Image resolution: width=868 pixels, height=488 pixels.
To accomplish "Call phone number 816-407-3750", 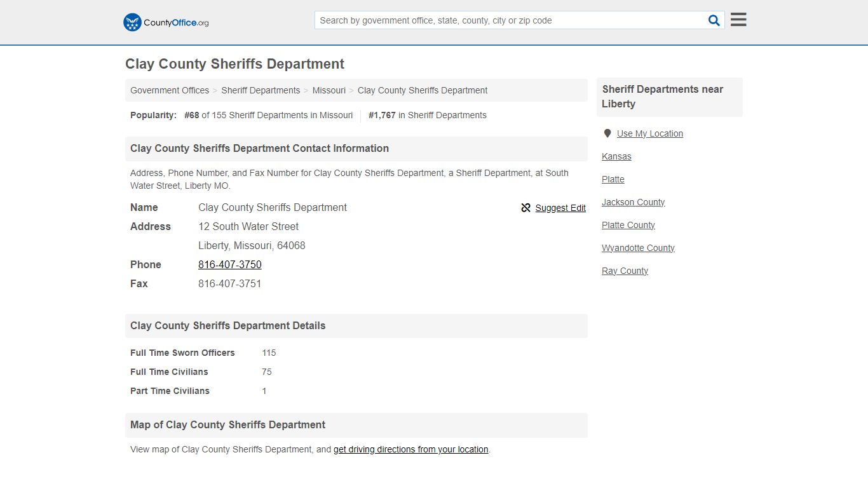I will [230, 264].
